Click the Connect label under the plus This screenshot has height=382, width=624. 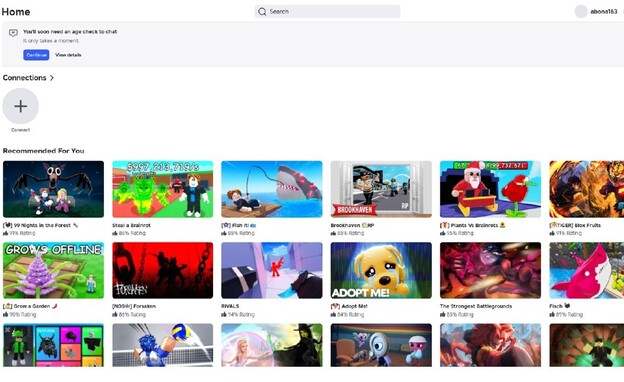tap(20, 130)
